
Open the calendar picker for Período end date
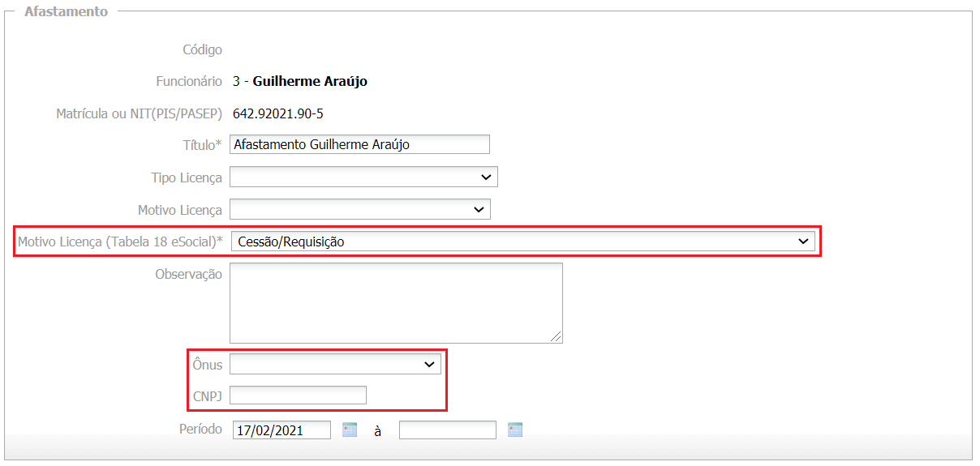coord(515,430)
